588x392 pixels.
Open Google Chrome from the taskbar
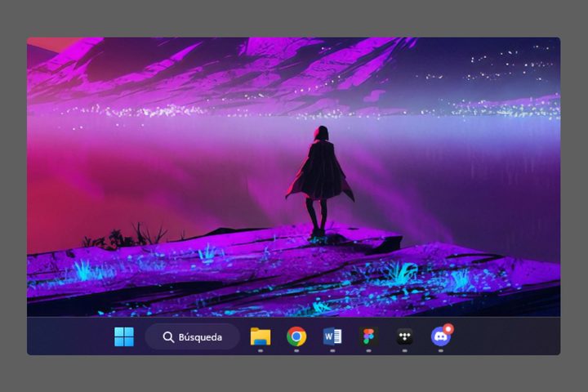[x=296, y=336]
